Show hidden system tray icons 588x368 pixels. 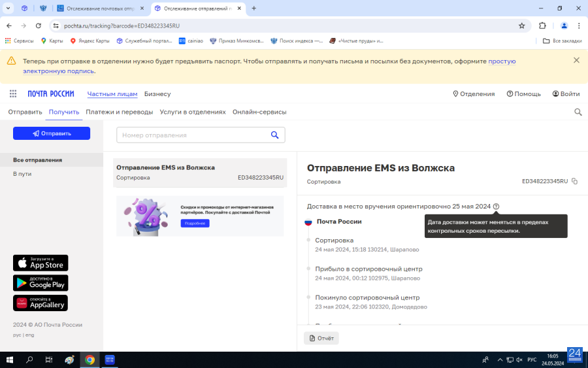click(500, 360)
